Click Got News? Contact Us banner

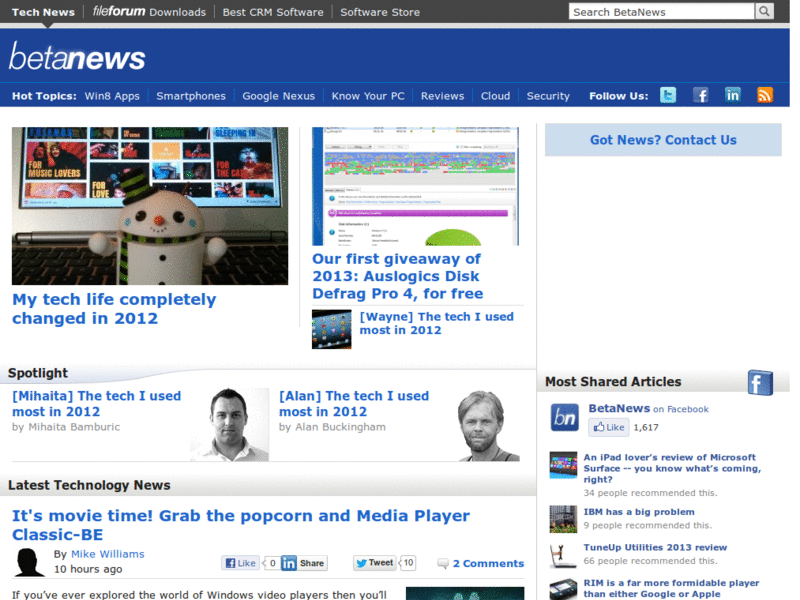point(663,140)
